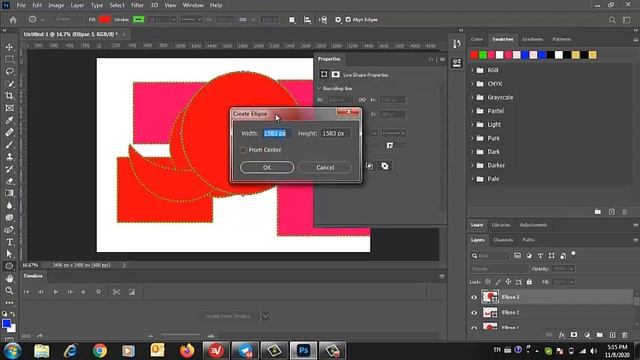640x360 pixels.
Task: Select the Clone Stamp tool
Action: point(9,157)
